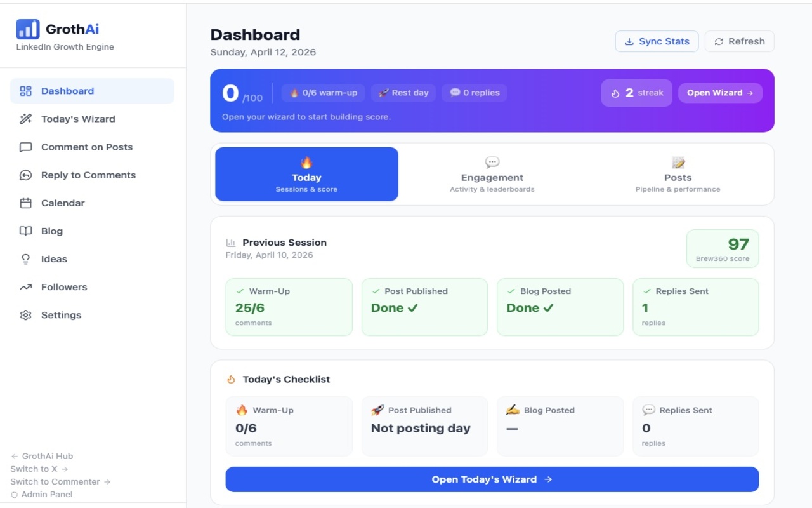
Task: Open Followers via the trend arrow icon
Action: pos(25,286)
